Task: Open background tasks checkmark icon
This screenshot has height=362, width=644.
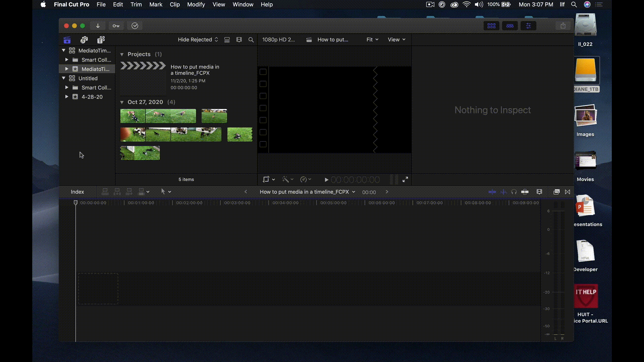Action: click(135, 26)
